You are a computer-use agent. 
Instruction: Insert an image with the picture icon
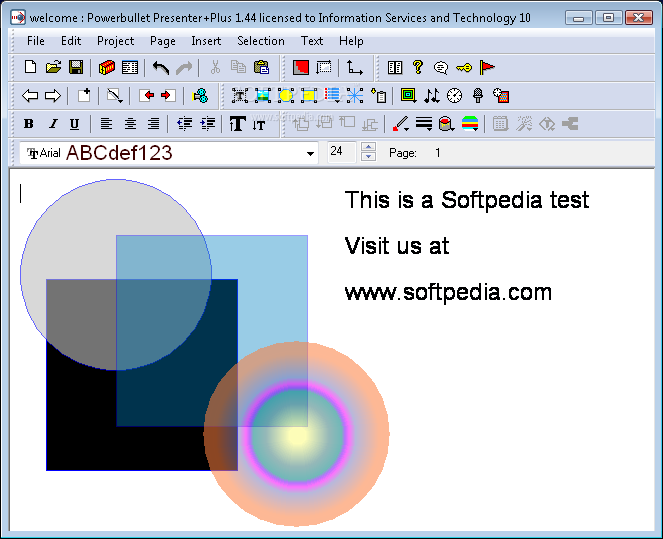click(x=263, y=96)
